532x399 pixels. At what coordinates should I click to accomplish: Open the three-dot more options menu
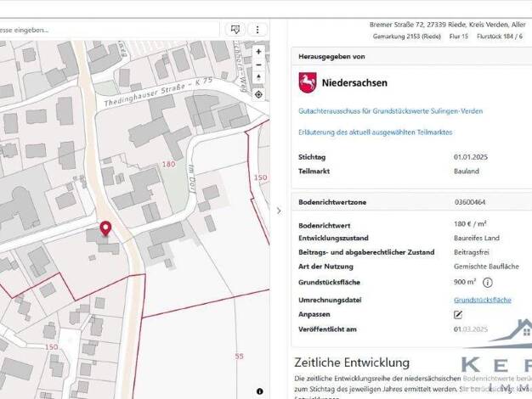[258, 29]
